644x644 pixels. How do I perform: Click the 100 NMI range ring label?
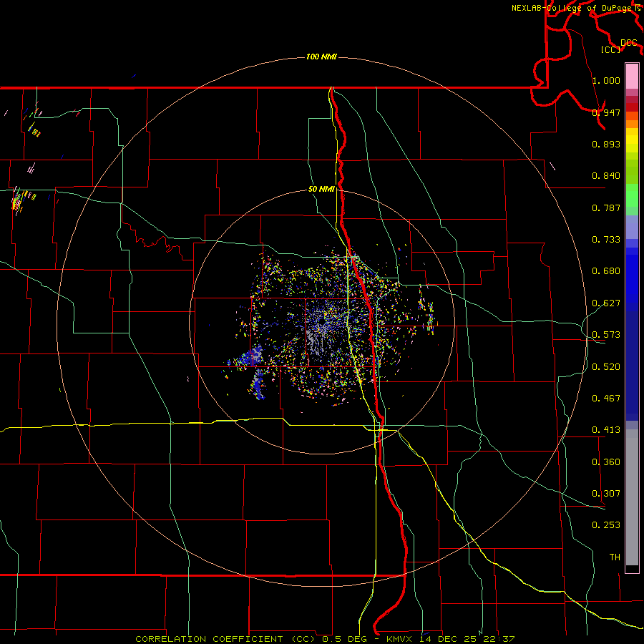point(321,57)
